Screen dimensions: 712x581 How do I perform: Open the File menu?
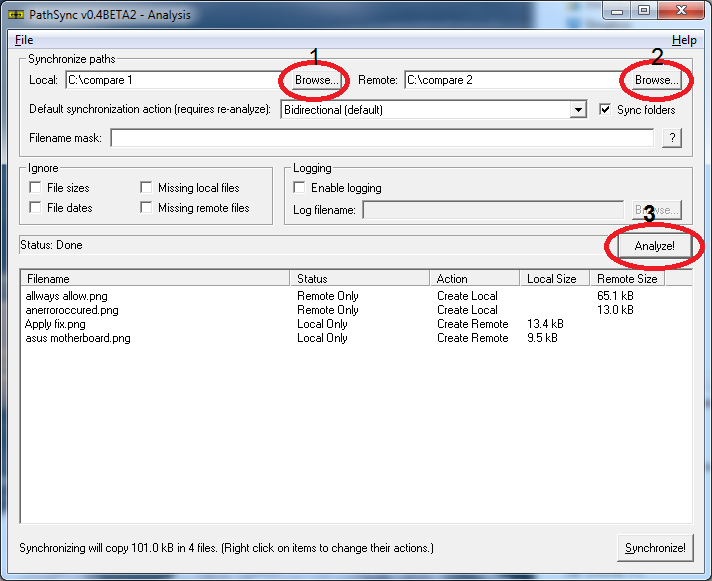[24, 40]
